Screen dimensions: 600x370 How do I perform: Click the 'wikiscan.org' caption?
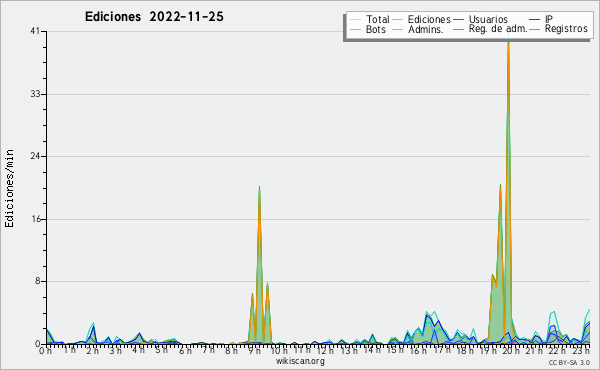pyautogui.click(x=300, y=361)
